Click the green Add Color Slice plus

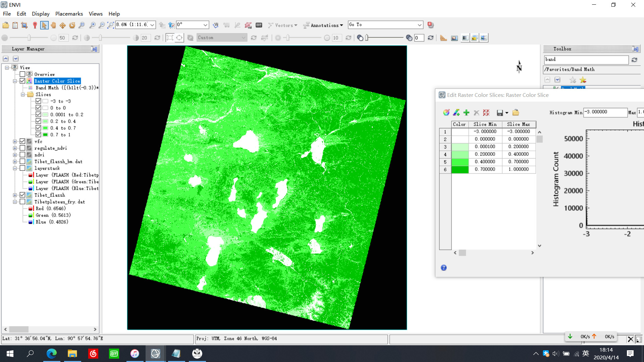tap(466, 113)
